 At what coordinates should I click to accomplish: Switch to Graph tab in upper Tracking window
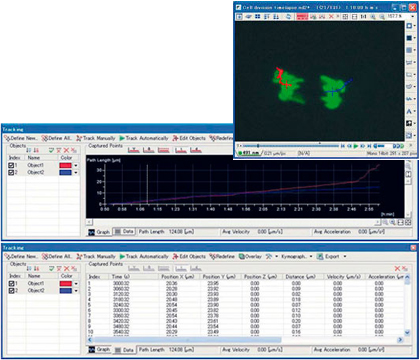99,232
